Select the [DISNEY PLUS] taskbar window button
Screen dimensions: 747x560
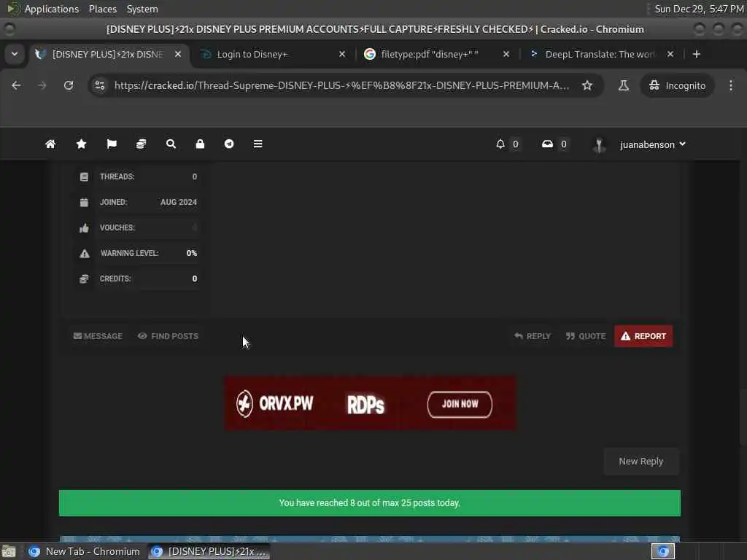pyautogui.click(x=209, y=551)
